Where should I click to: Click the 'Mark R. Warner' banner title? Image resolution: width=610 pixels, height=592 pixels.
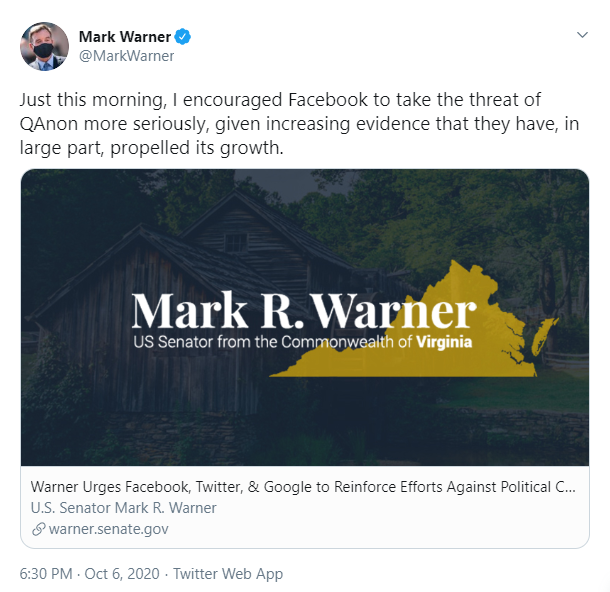point(304,311)
